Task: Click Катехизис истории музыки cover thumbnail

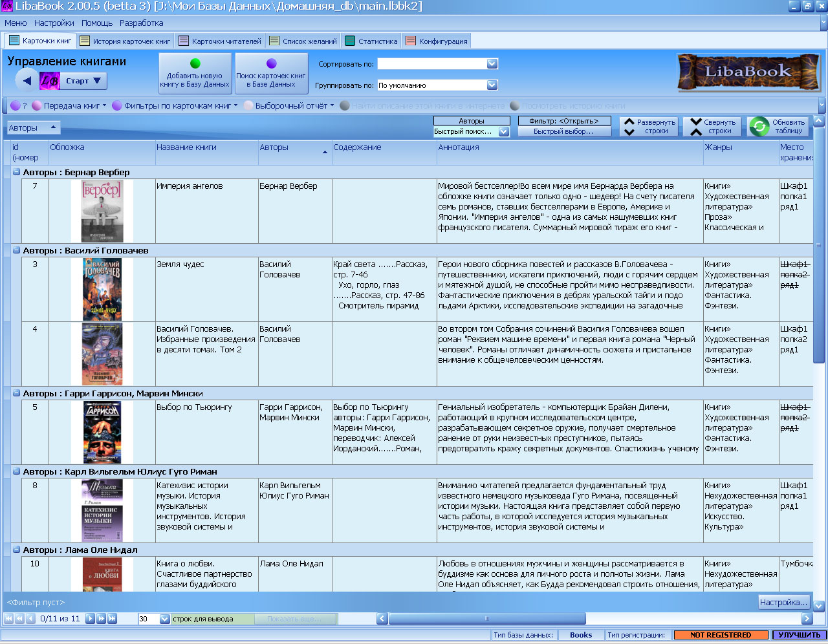Action: [102, 510]
